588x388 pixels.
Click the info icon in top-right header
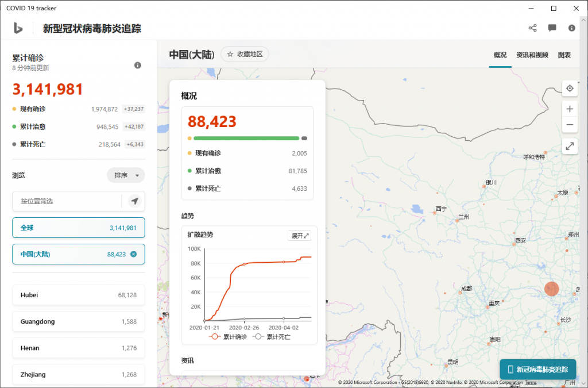571,28
